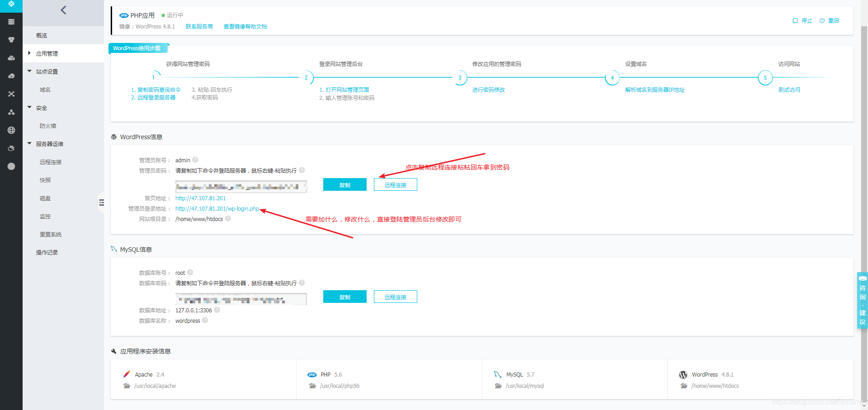Click the help icon next to admin account

click(x=195, y=160)
